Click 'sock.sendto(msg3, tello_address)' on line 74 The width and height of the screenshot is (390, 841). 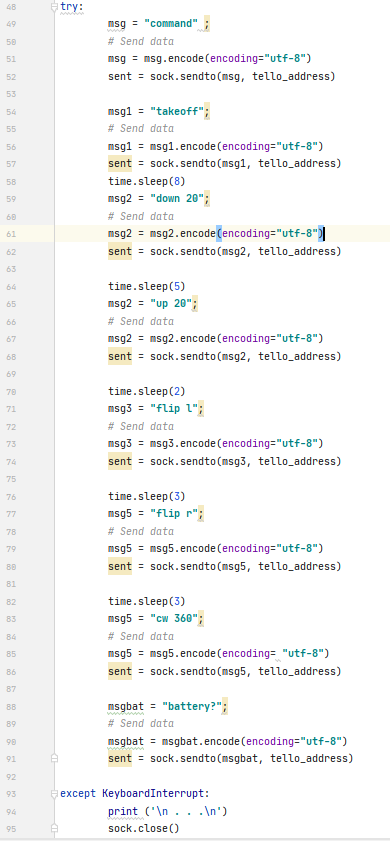point(246,461)
